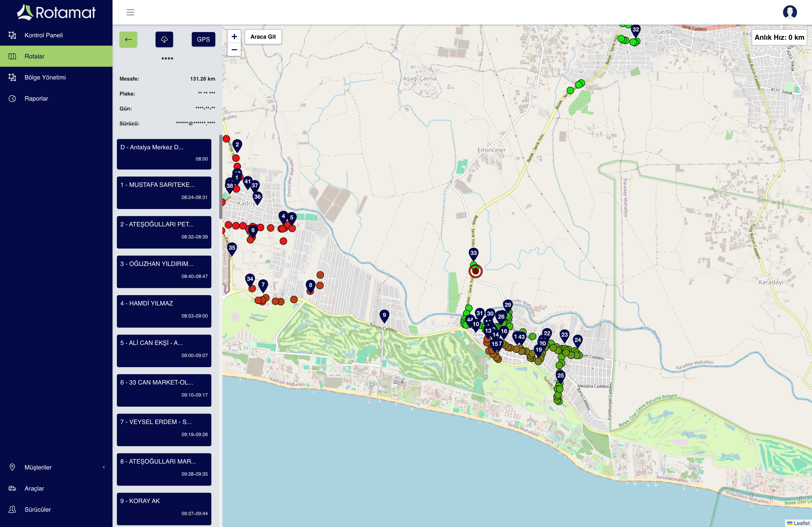Screen dimensions: 812x527
Task: Click map marker number 32
Action: pyautogui.click(x=636, y=31)
